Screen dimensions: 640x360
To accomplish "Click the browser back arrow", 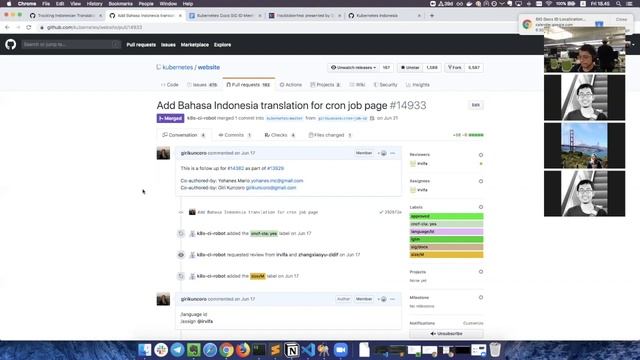I will coord(7,27).
